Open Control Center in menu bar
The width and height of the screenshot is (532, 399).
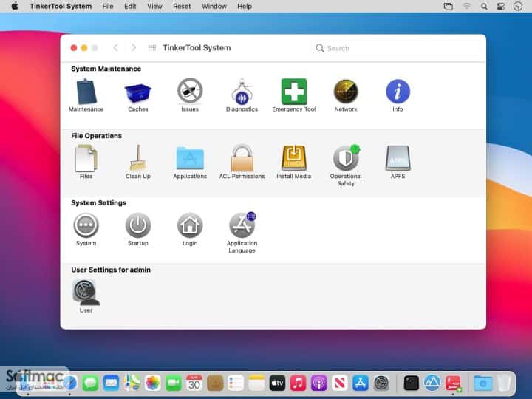pyautogui.click(x=501, y=7)
